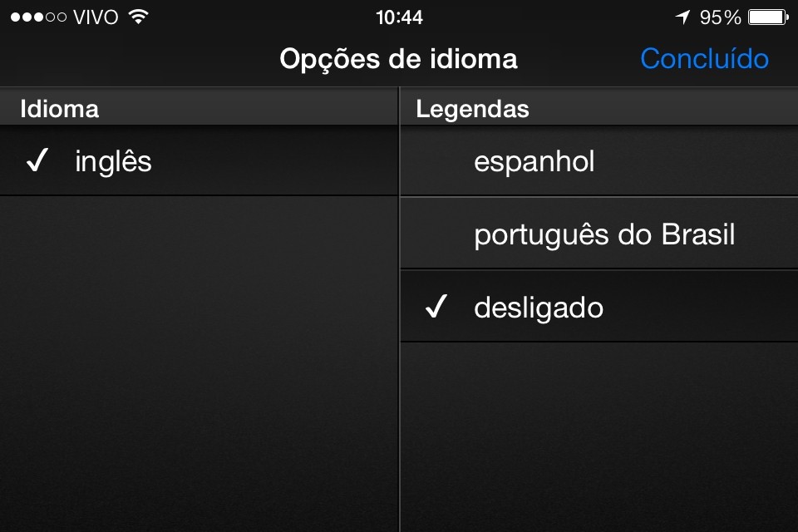This screenshot has width=798, height=532.
Task: Tap the battery icon in status bar
Action: coord(767,17)
